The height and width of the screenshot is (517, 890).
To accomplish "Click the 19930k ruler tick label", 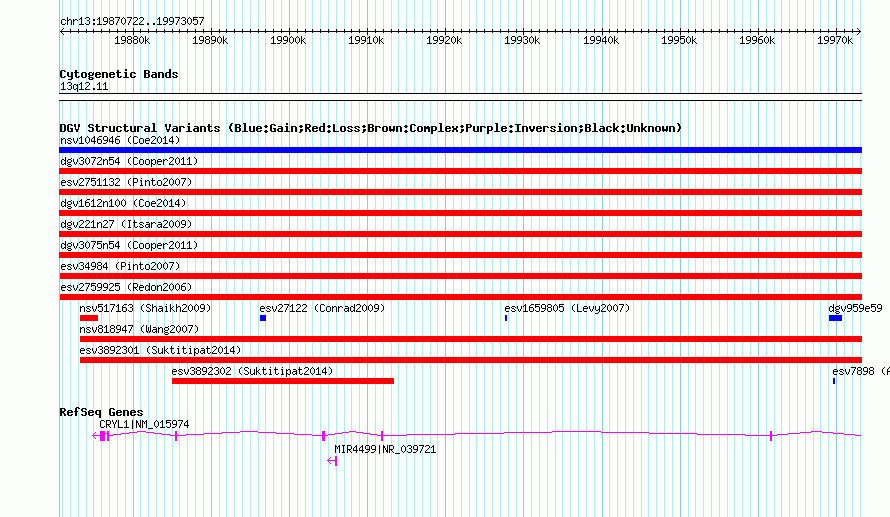I will tap(522, 40).
